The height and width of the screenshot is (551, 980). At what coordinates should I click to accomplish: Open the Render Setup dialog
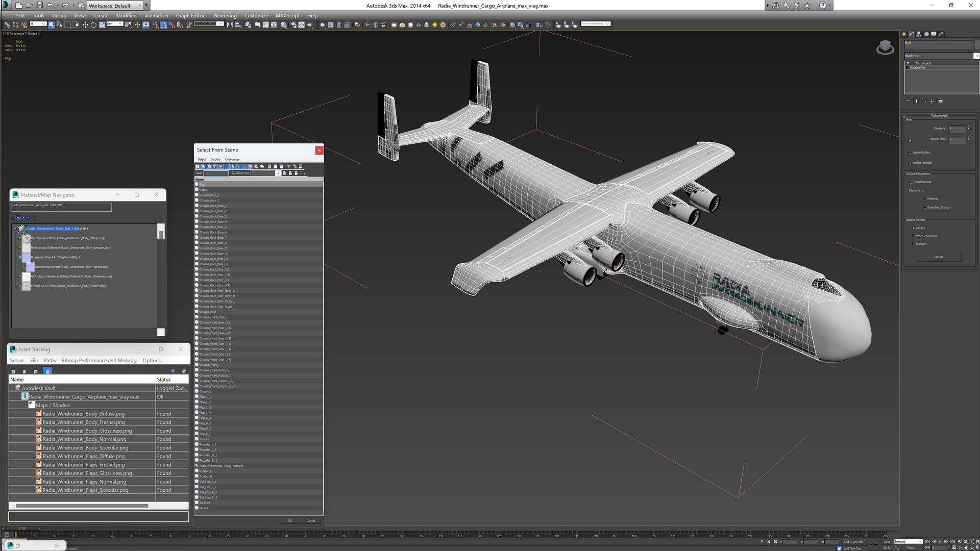point(293,24)
